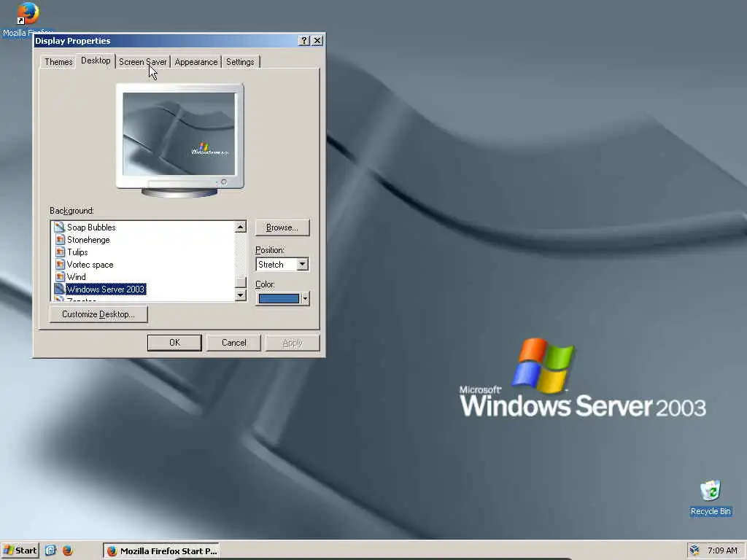Click Browse to find a wallpaper file

coord(282,227)
